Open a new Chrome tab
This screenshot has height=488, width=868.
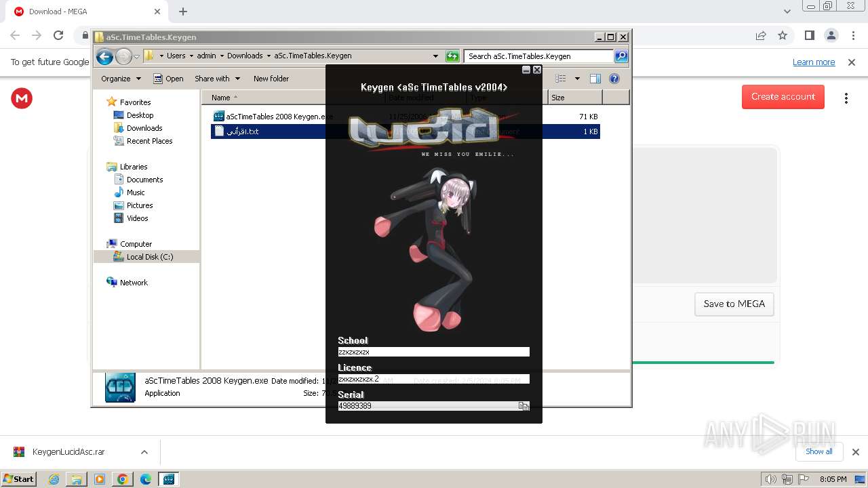[x=183, y=12]
